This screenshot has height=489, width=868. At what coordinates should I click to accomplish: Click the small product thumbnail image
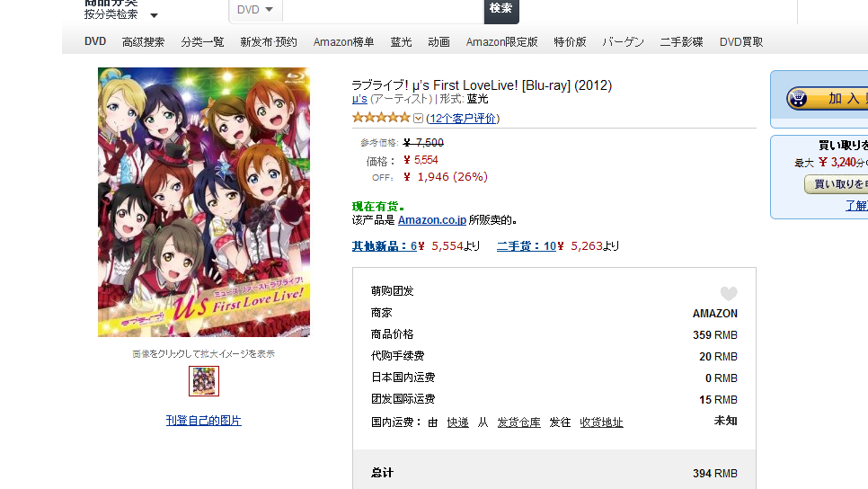204,381
